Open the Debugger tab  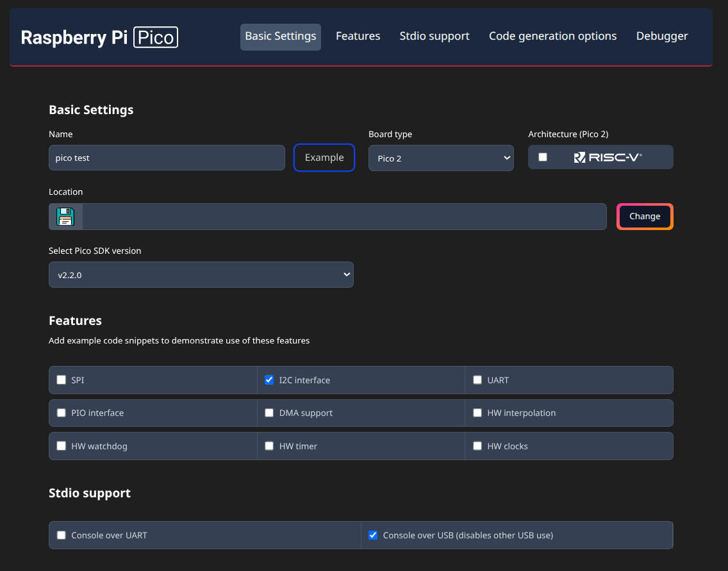pyautogui.click(x=661, y=37)
